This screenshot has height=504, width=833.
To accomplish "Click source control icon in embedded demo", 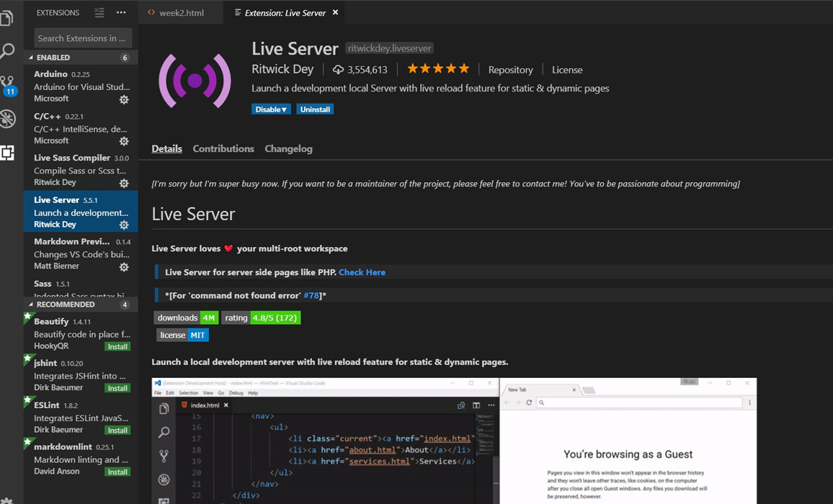I will pyautogui.click(x=164, y=456).
